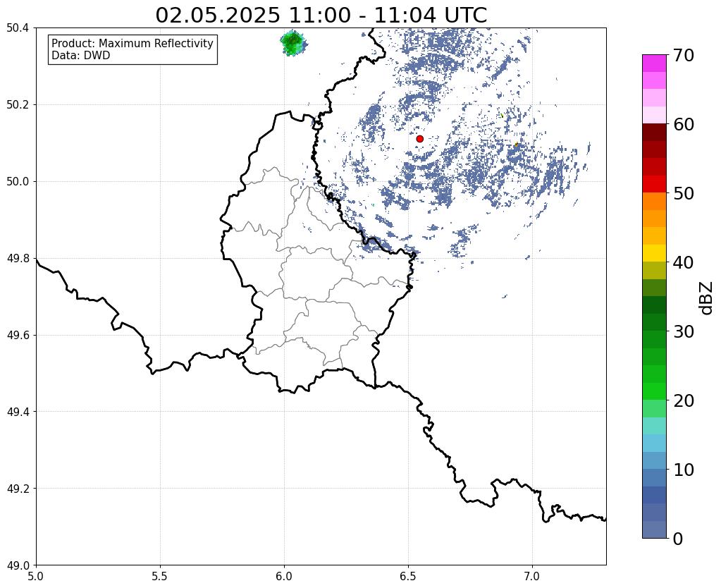Screen dimensions: 721x588
Task: Click the longitude axis label 5.0
Action: coord(36,576)
